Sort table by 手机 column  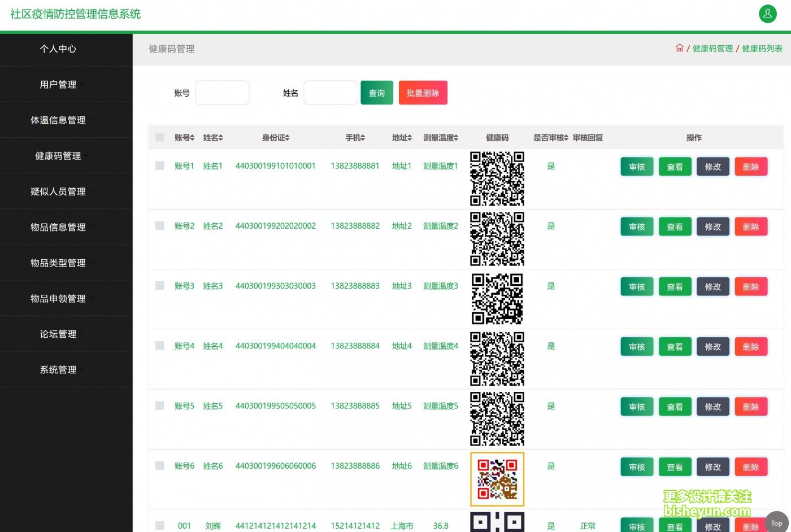pyautogui.click(x=355, y=138)
